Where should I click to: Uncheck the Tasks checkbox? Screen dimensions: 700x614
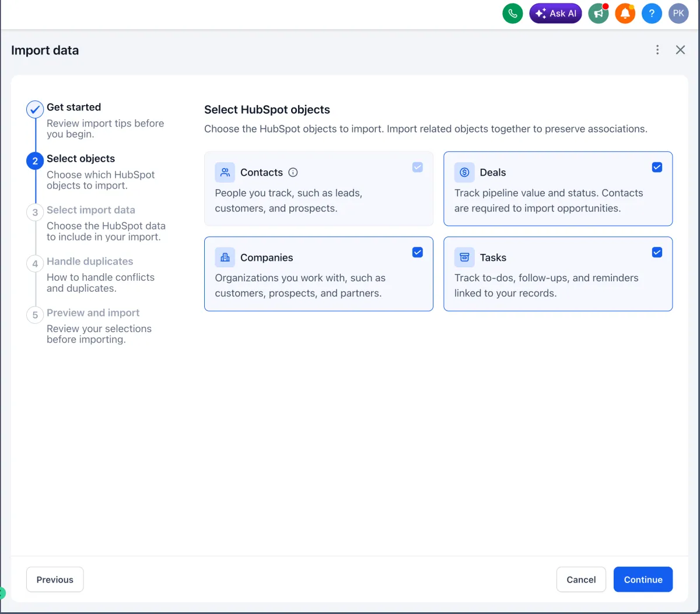point(657,252)
